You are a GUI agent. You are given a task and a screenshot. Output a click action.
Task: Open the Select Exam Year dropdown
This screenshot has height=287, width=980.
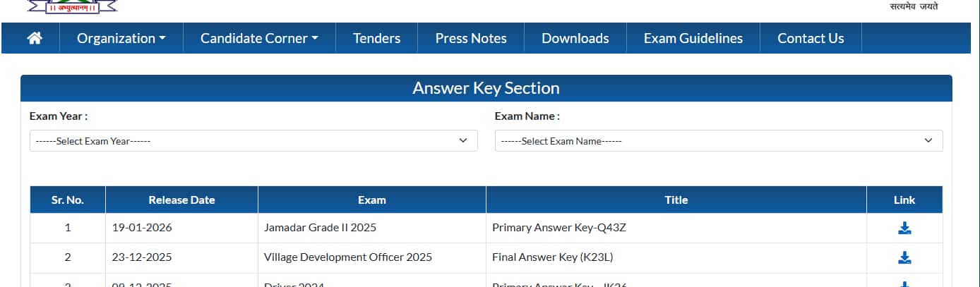[253, 141]
